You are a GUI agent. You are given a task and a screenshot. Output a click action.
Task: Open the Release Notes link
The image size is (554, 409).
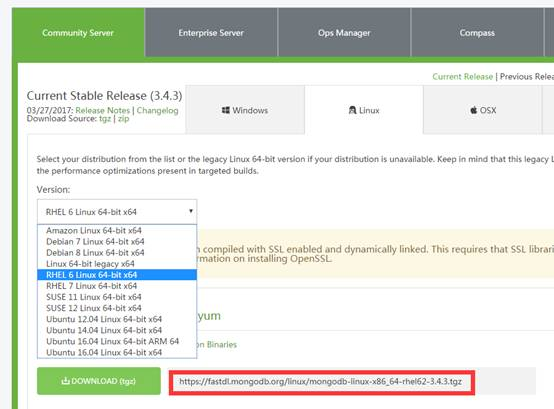pos(102,110)
